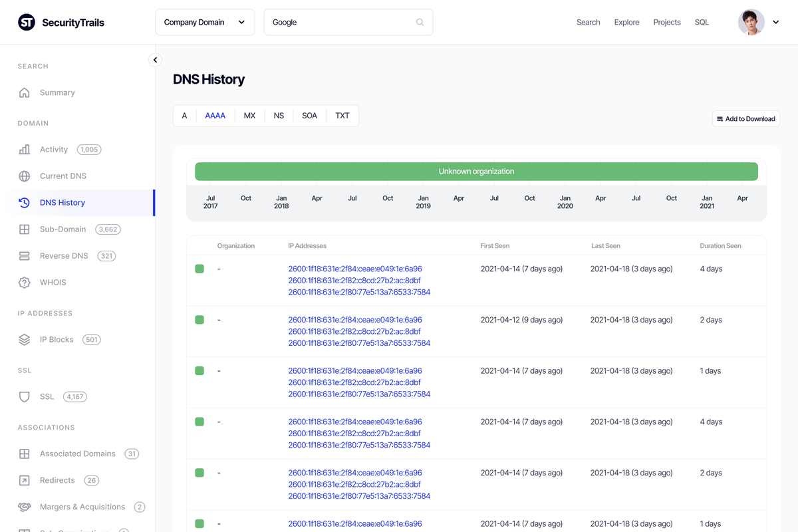This screenshot has height=532, width=798.
Task: Click green swatch of 2021-04-12 row
Action: click(199, 321)
